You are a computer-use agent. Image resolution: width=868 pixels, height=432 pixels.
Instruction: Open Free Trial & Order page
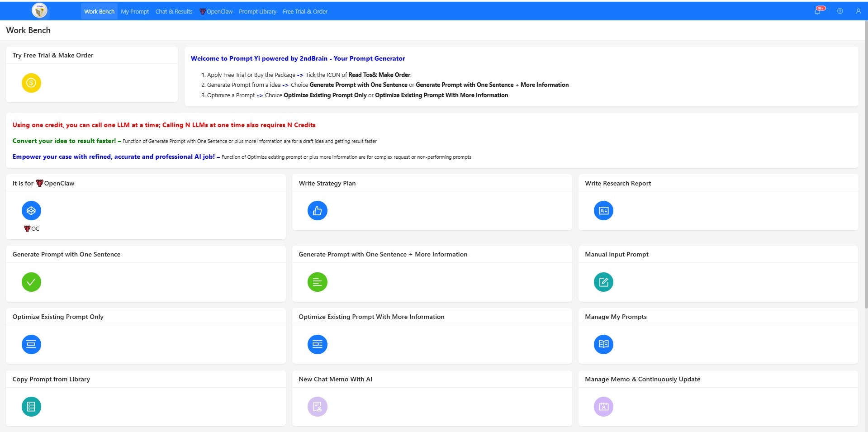point(305,11)
